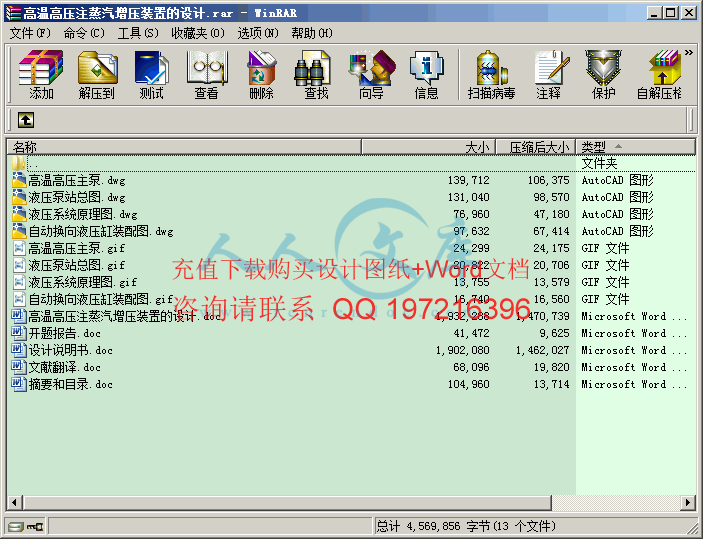Image resolution: width=703 pixels, height=539 pixels.
Task: Click the 添加 (Add) toolbar icon
Action: click(x=41, y=74)
